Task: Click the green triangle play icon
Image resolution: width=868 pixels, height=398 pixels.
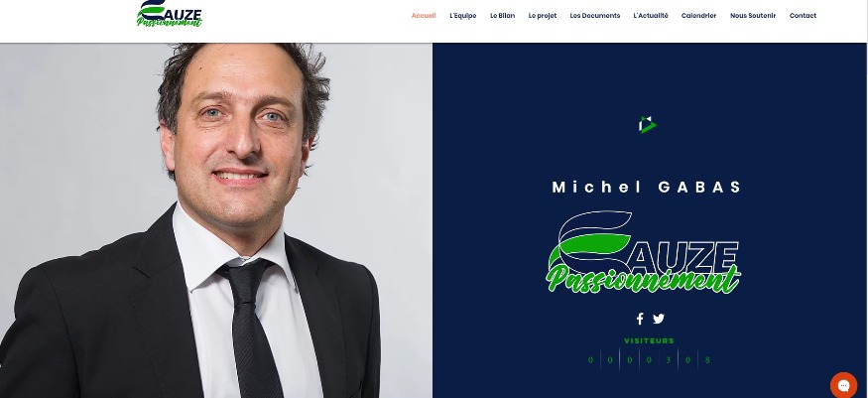Action: [x=647, y=124]
